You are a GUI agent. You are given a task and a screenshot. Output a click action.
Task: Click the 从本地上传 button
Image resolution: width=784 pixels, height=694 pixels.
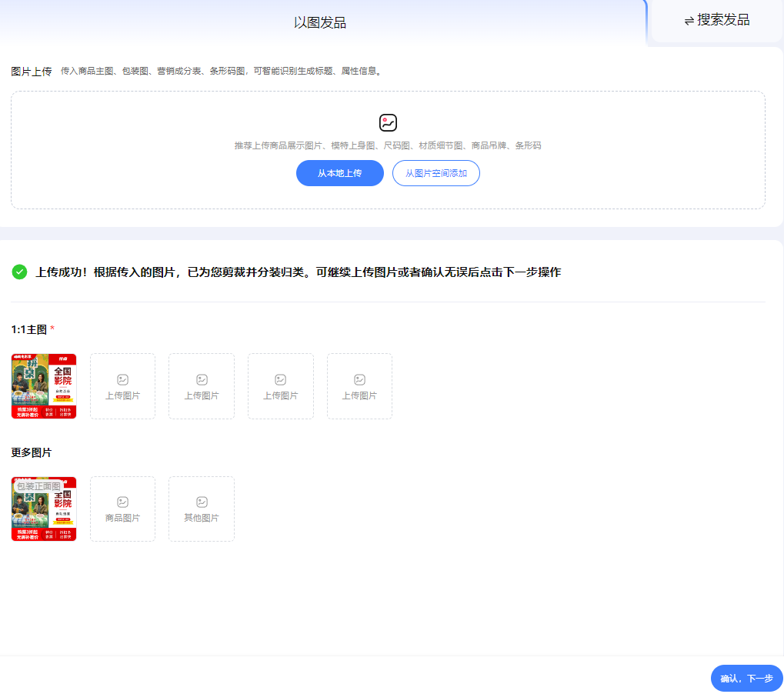click(x=340, y=173)
